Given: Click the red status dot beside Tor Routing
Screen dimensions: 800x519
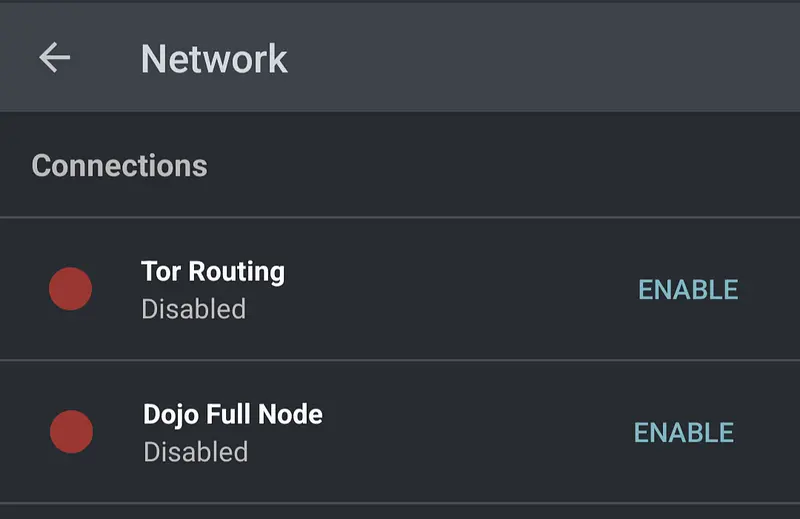Looking at the screenshot, I should [71, 289].
